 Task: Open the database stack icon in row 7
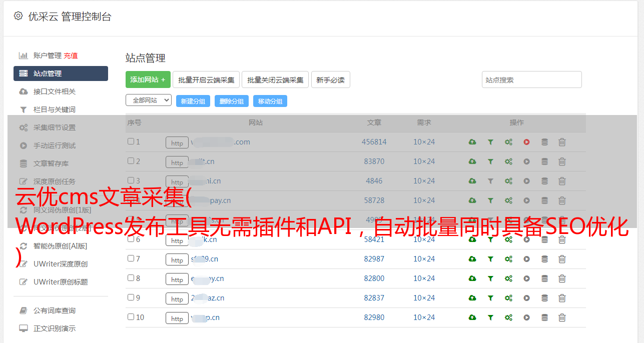pos(544,259)
